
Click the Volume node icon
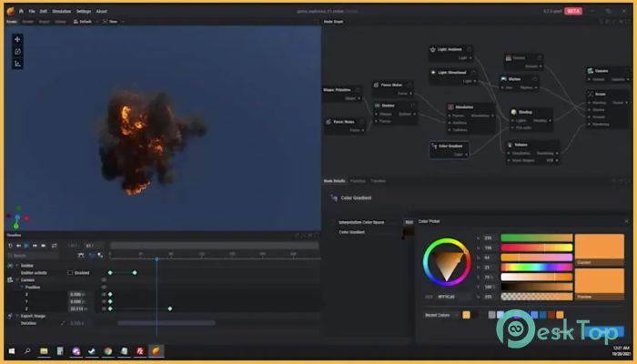point(510,145)
